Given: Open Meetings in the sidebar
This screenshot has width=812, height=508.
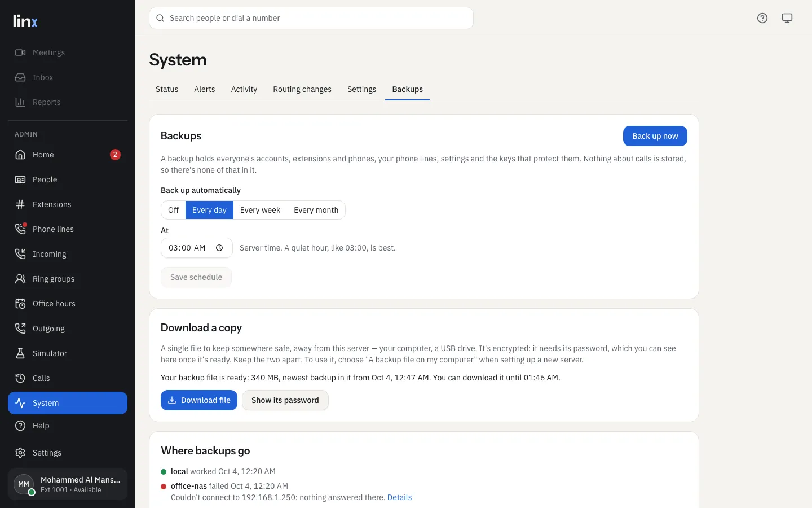Looking at the screenshot, I should [68, 52].
